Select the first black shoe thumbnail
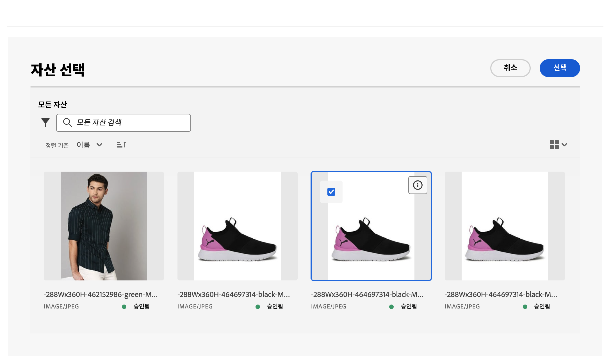Screen dimensions: 611x364 tap(237, 226)
